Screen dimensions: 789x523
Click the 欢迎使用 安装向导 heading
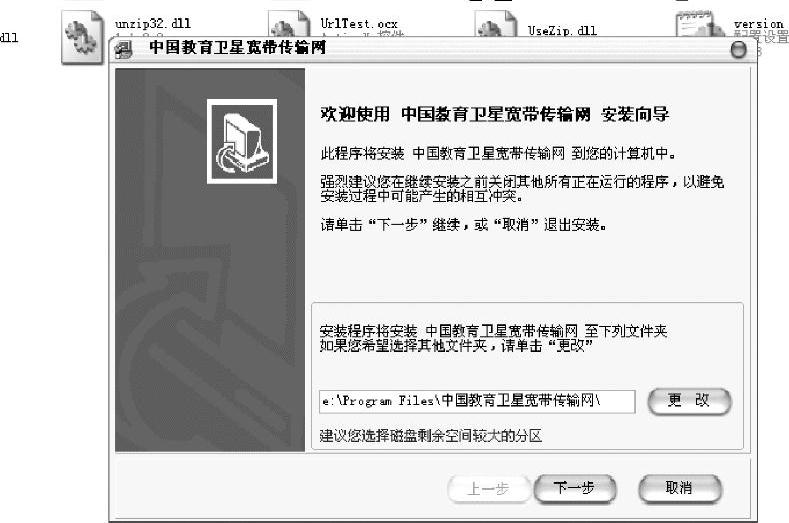click(x=495, y=114)
